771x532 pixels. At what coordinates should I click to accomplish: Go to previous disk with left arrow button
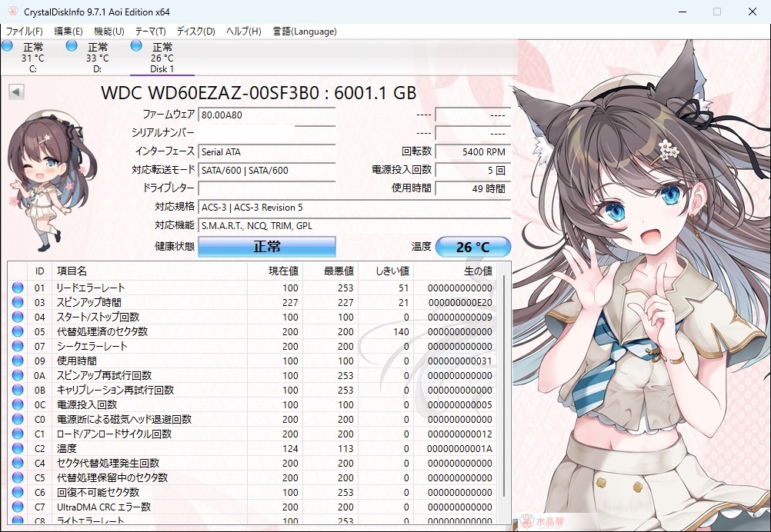tap(16, 91)
